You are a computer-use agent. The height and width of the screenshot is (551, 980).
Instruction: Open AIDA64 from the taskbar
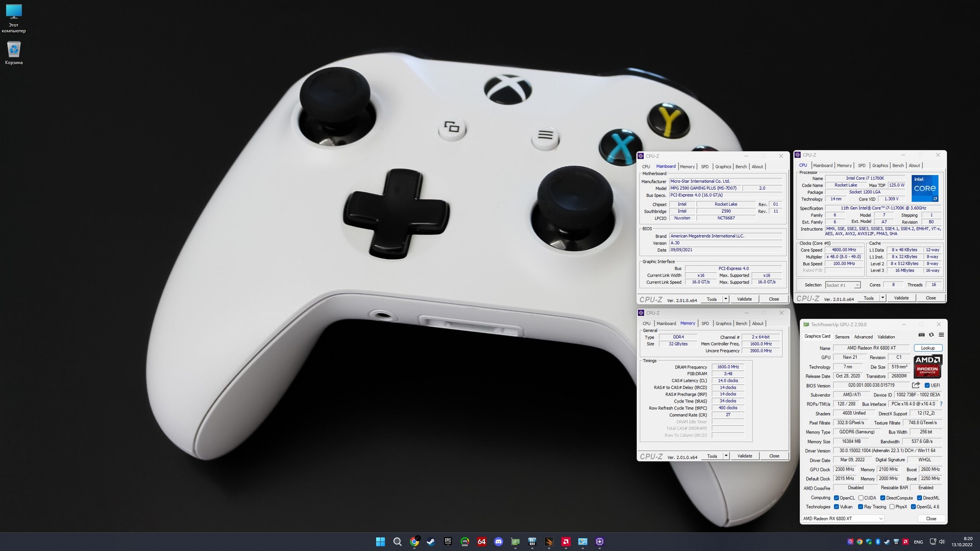click(x=482, y=542)
